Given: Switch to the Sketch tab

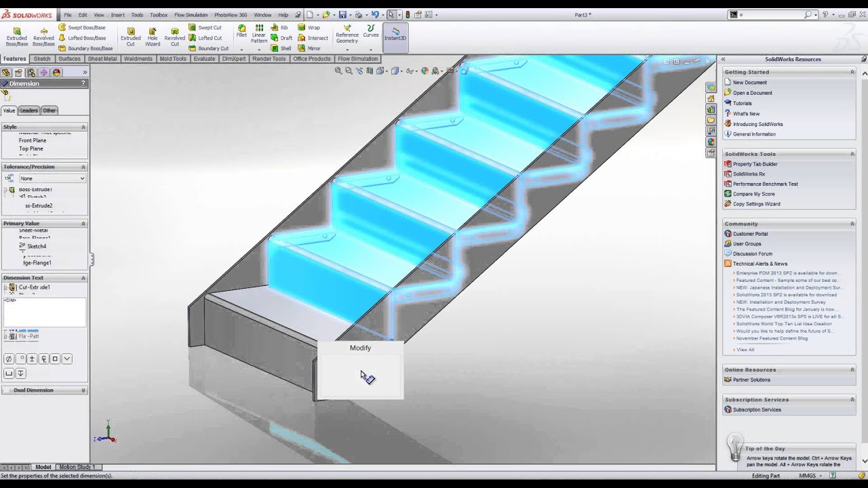Looking at the screenshot, I should point(42,59).
